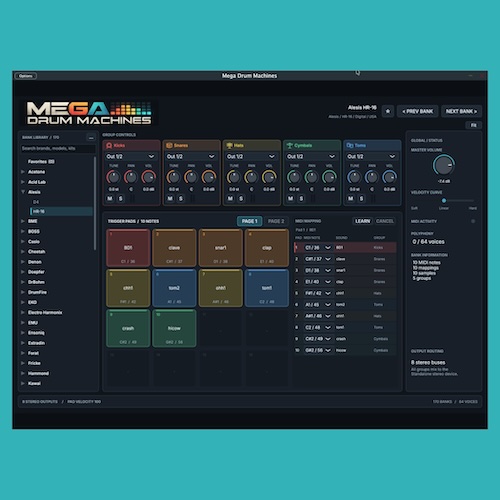
Task: Collapse the Alesis brand in the library
Action: tap(23, 192)
